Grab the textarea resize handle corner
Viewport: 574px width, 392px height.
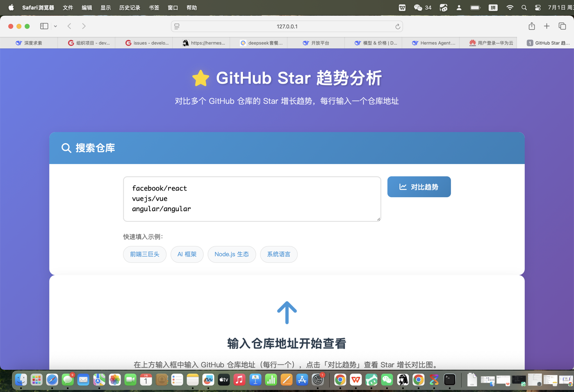tap(378, 219)
